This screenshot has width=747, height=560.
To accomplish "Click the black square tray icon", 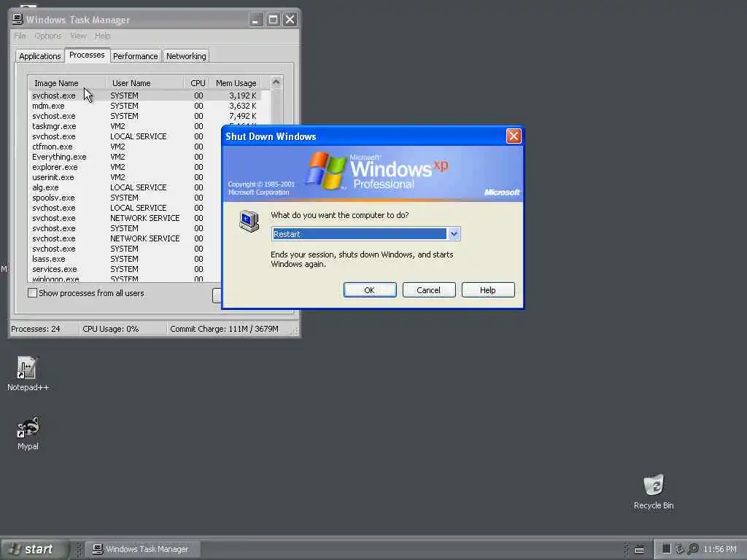I will (667, 549).
